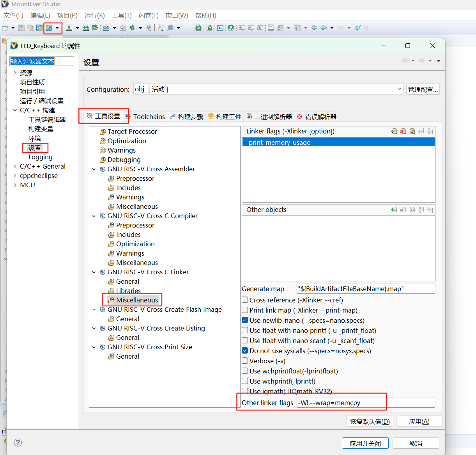The width and height of the screenshot is (476, 455).
Task: Enable Use float with nano scanf
Action: pyautogui.click(x=245, y=340)
